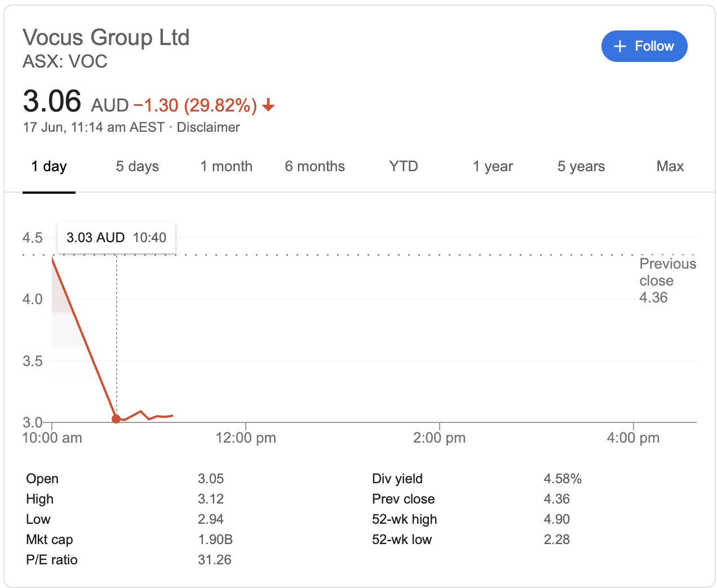Switch to the 5 days view

point(137,166)
